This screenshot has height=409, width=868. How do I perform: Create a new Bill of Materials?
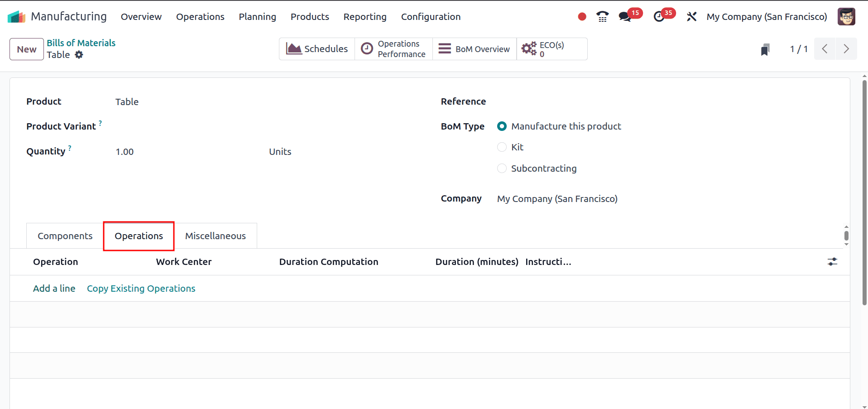[26, 49]
